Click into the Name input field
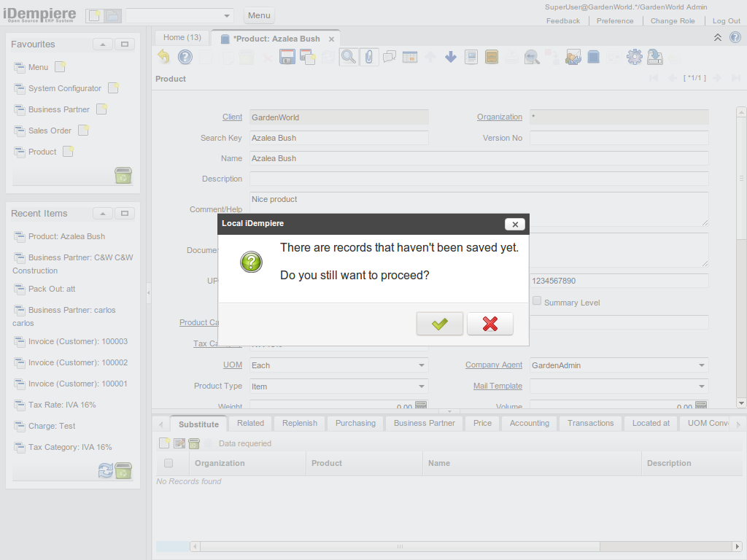The image size is (747, 560). pyautogui.click(x=479, y=158)
